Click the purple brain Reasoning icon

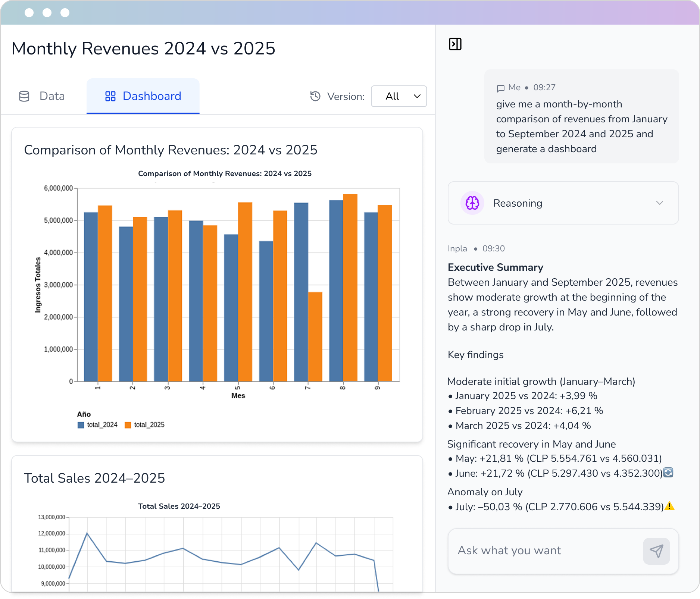[472, 203]
